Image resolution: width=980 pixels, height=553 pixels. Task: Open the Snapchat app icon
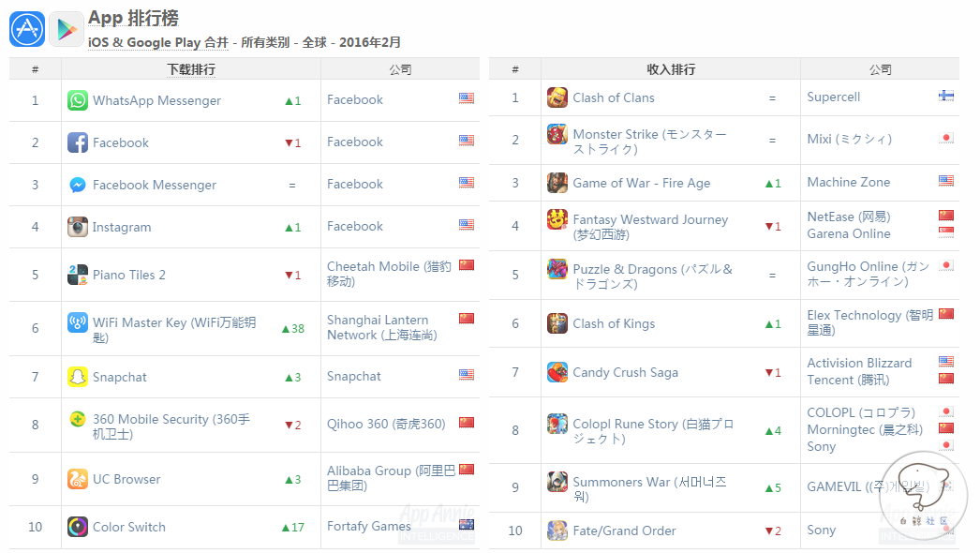coord(77,376)
